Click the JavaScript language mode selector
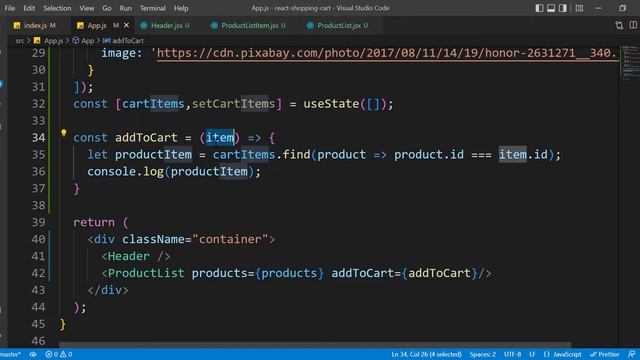Image resolution: width=640 pixels, height=360 pixels. [x=562, y=354]
